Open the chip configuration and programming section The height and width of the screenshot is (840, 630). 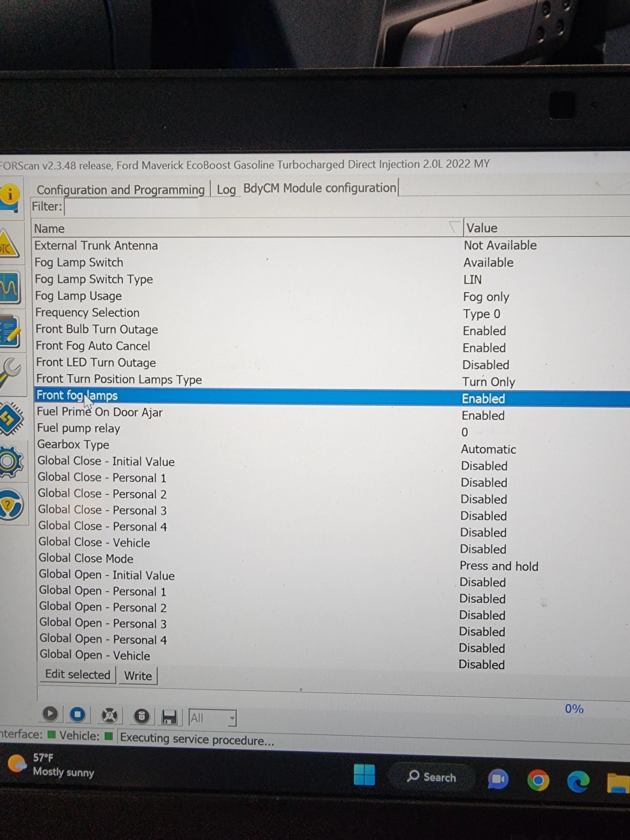pyautogui.click(x=11, y=419)
